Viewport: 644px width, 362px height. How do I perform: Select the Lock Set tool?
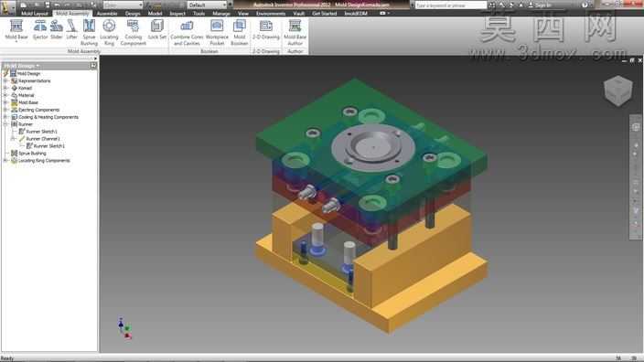[x=157, y=29]
